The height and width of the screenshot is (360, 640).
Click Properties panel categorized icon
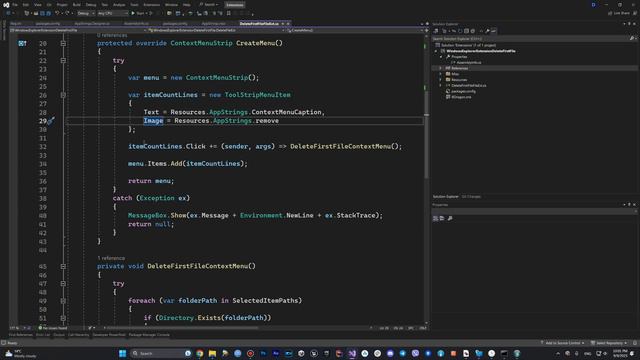[x=436, y=218]
